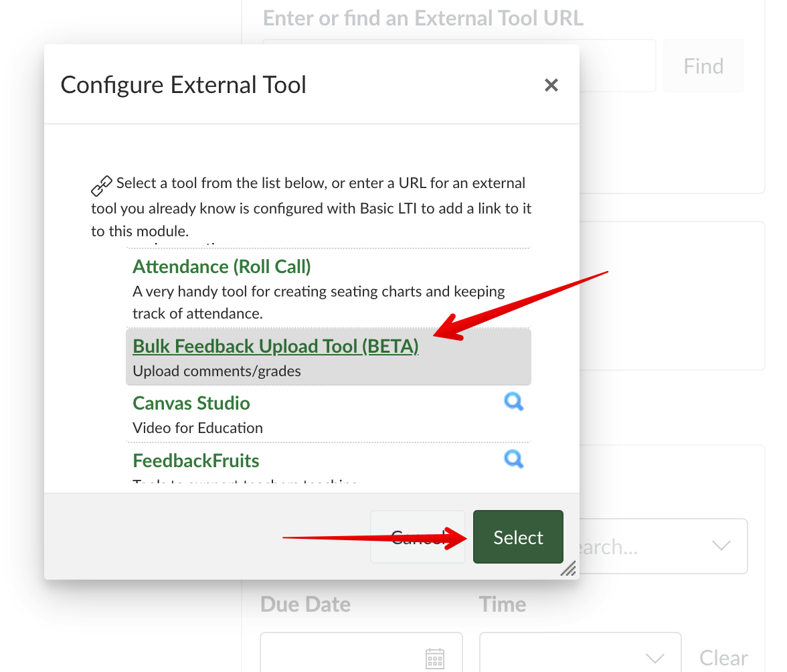This screenshot has height=672, width=787.
Task: Pick the Canvas Studio tool title
Action: (191, 403)
